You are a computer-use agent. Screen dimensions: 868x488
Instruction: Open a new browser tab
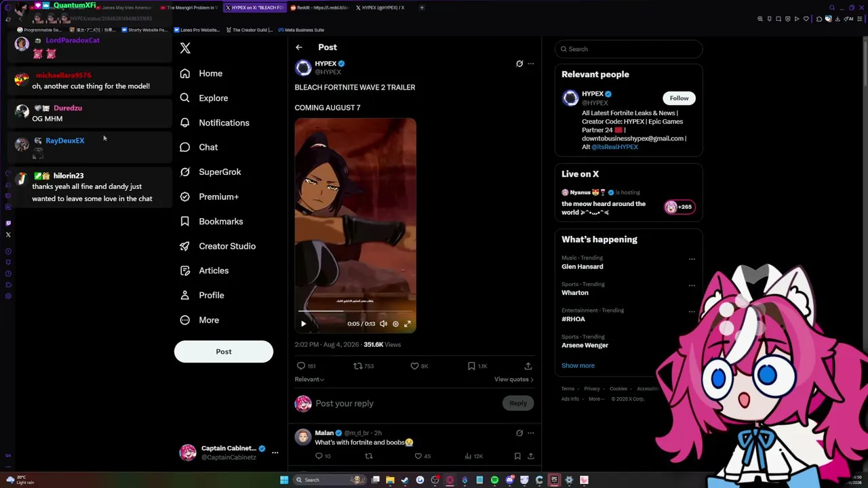pos(422,7)
